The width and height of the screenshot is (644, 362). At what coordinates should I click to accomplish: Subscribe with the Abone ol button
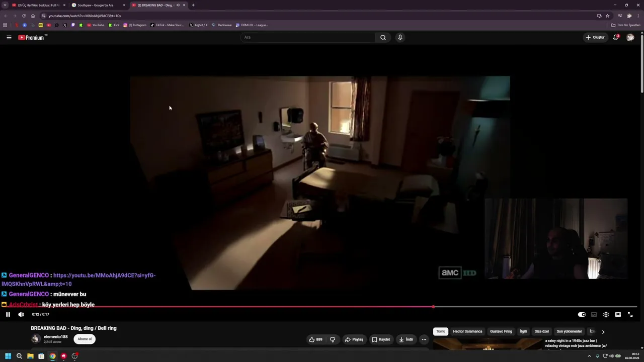85,339
